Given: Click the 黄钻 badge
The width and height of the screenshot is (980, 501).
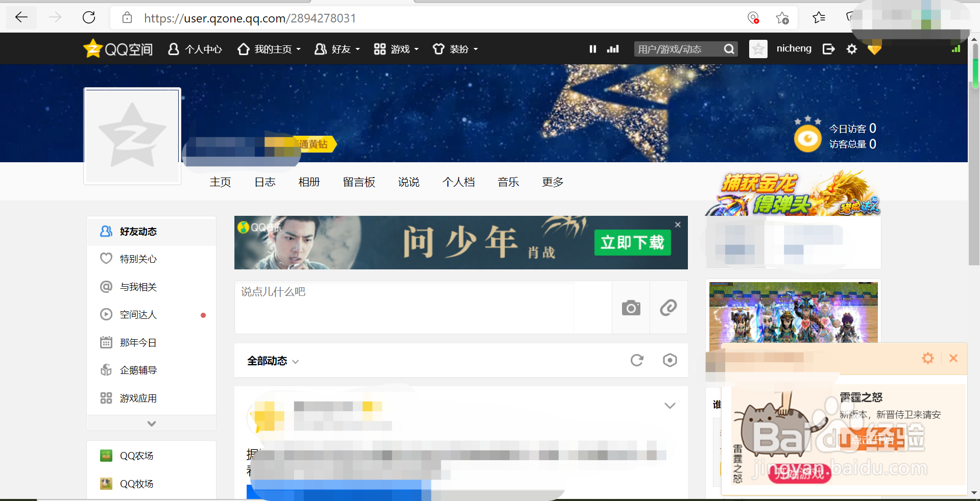Looking at the screenshot, I should click(317, 144).
